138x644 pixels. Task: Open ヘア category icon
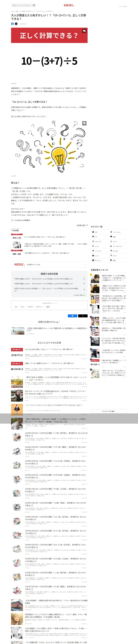click(93, 237)
